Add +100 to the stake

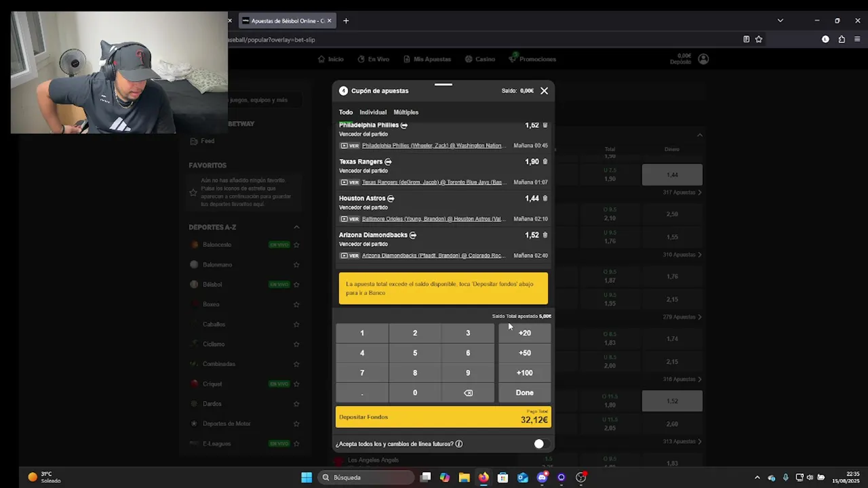525,373
